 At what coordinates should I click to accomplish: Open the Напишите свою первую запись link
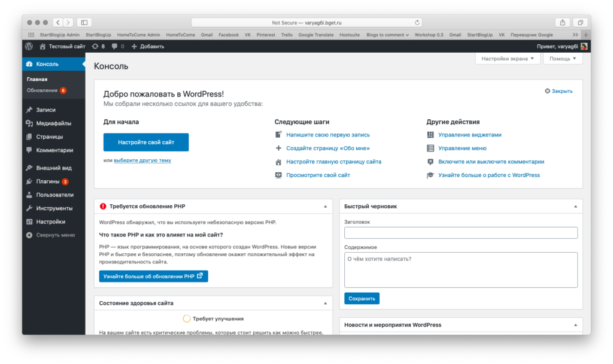(327, 135)
